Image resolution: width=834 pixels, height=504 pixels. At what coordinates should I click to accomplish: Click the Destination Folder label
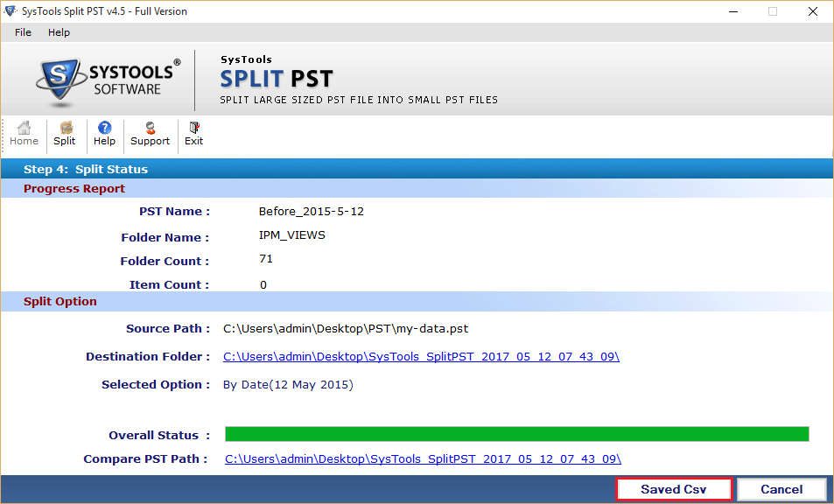pyautogui.click(x=148, y=357)
